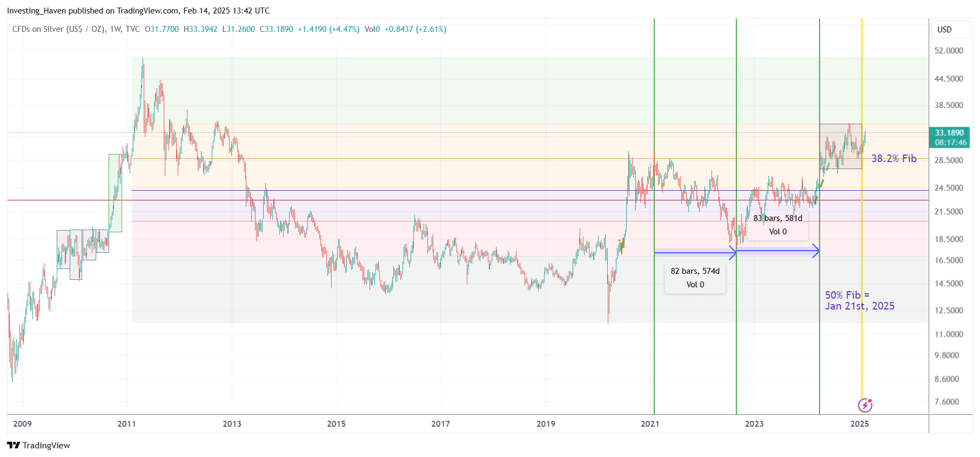980x457 pixels.
Task: Click the 2025 label on time axis
Action: pos(860,424)
